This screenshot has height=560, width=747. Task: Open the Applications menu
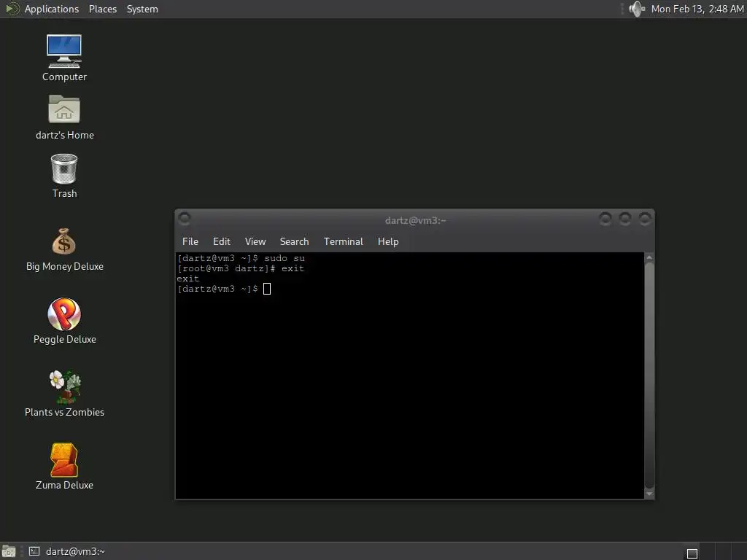52,9
